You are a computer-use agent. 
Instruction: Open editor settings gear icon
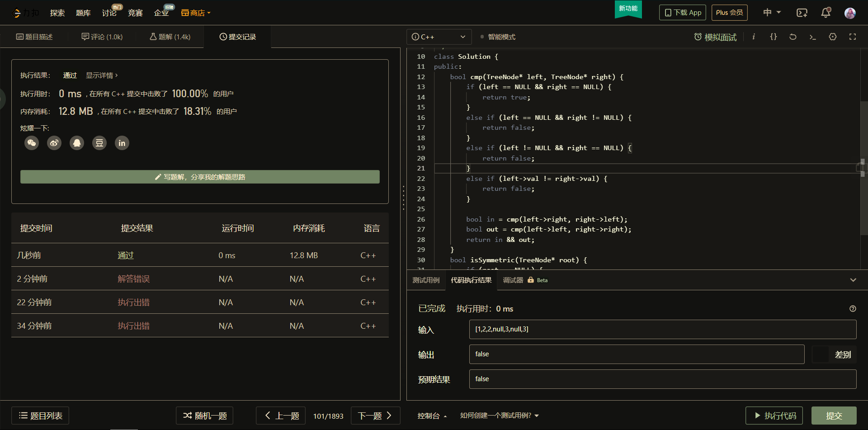832,37
